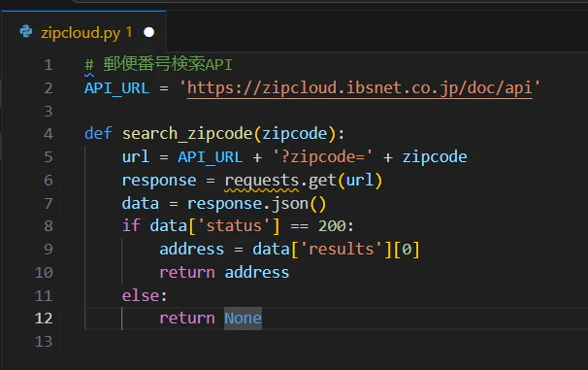Click the 'else' keyword on line 11
The width and height of the screenshot is (588, 370).
click(141, 295)
